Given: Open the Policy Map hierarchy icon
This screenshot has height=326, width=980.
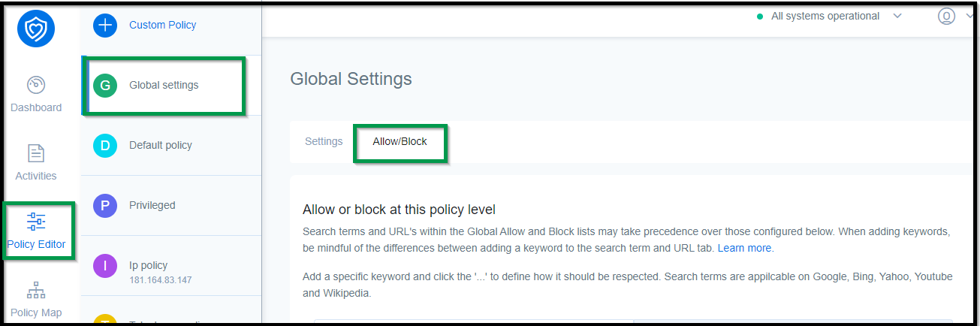Looking at the screenshot, I should coord(36,290).
